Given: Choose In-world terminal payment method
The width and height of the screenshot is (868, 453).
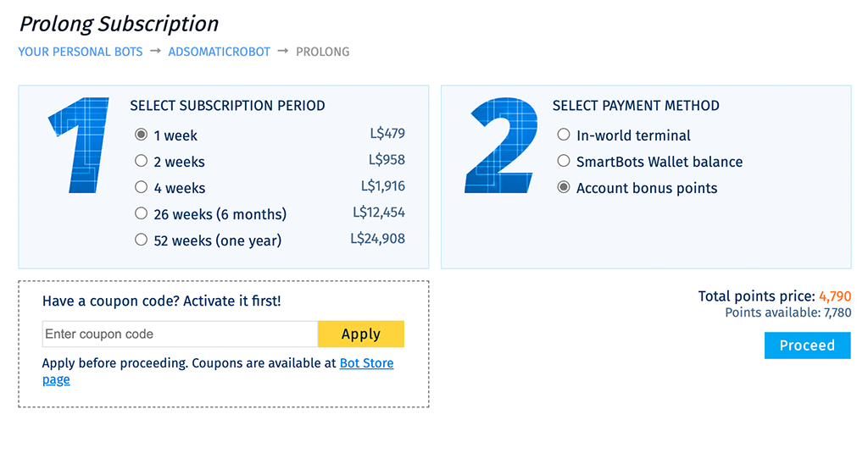Looking at the screenshot, I should [564, 135].
